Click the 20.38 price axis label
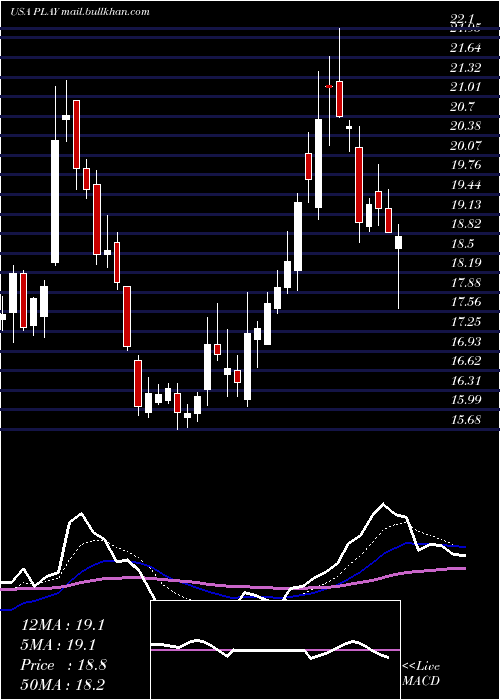The image size is (500, 700). [x=466, y=125]
